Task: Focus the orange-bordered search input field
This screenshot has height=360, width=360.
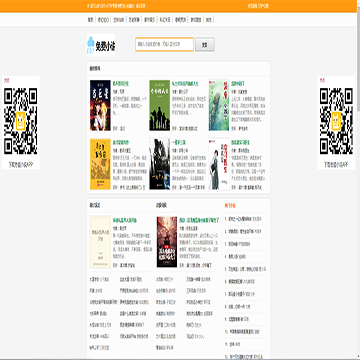Action: pos(164,44)
